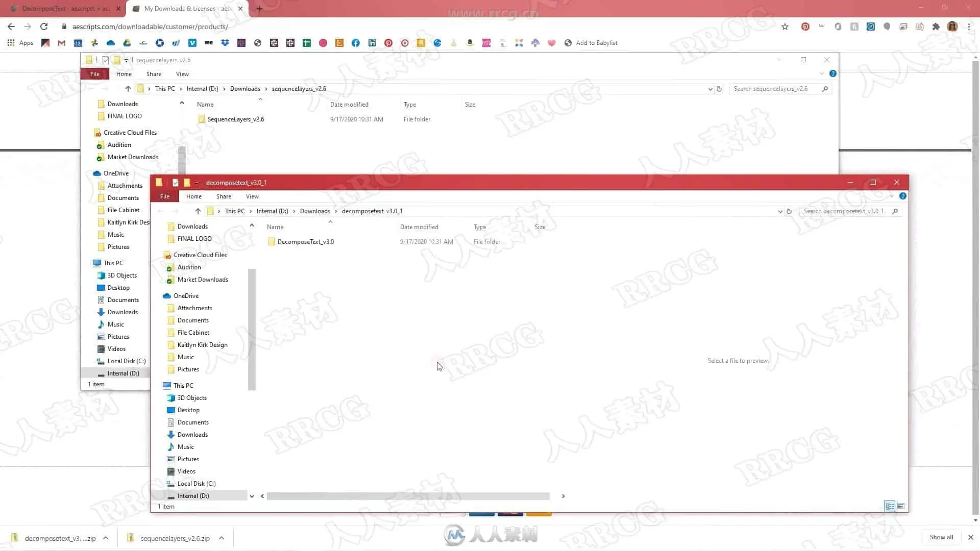Open the View tab in decomposetext window
Viewport: 980px width, 551px height.
(252, 196)
